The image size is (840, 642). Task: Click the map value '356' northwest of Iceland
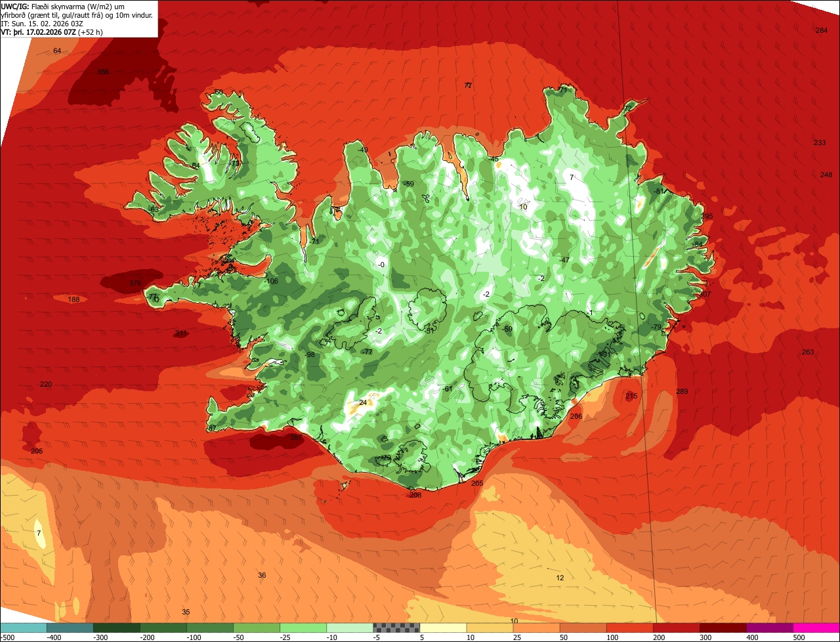point(103,72)
